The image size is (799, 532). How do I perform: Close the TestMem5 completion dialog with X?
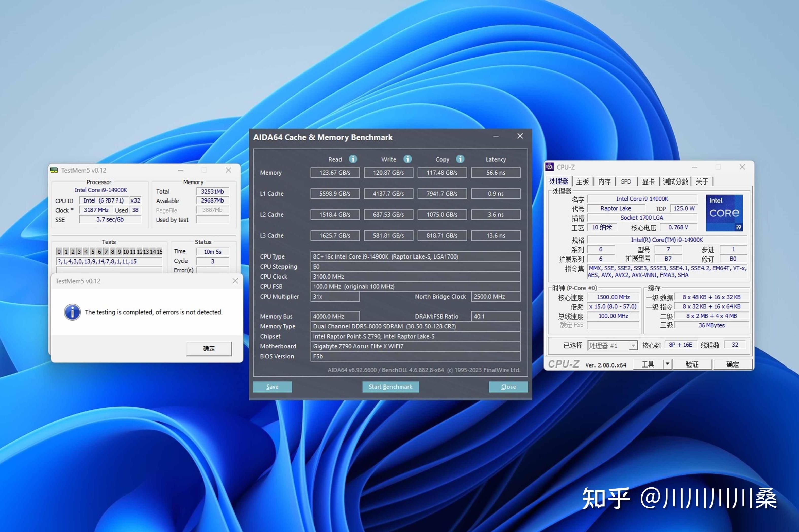[235, 281]
